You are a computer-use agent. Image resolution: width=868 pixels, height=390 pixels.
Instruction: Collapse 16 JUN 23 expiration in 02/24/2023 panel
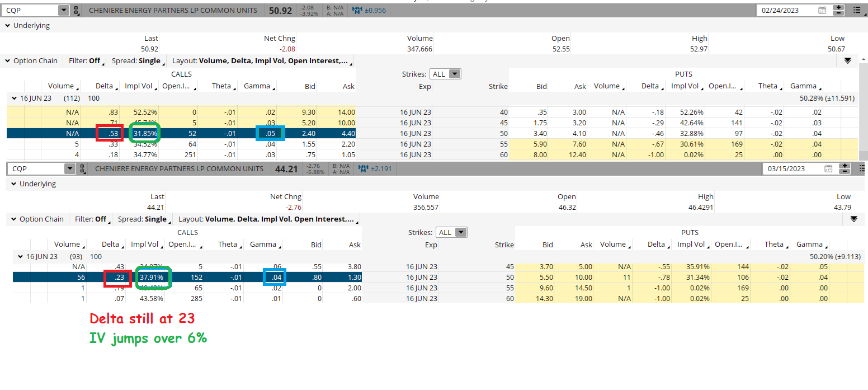tap(15, 98)
